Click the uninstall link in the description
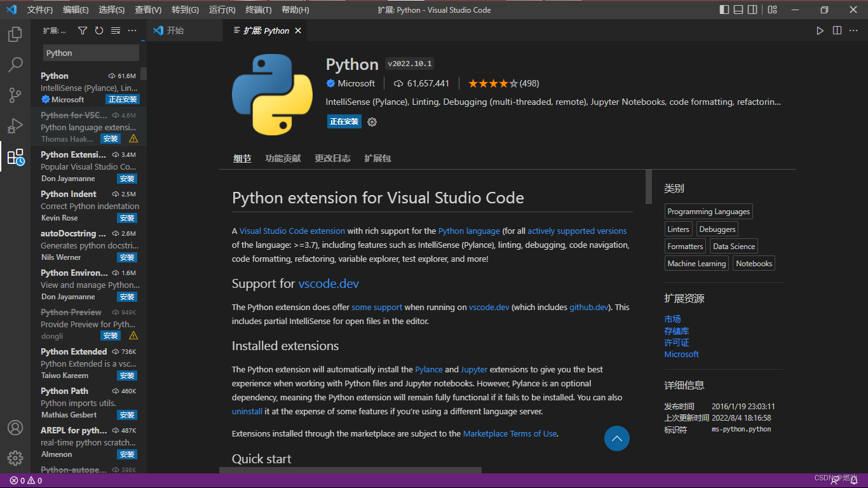Image resolution: width=868 pixels, height=488 pixels. [x=247, y=411]
